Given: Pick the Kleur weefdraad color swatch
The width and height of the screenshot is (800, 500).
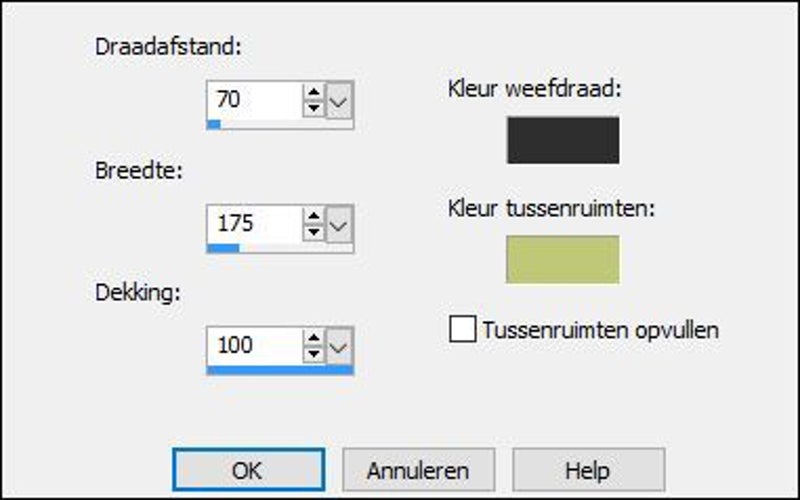Looking at the screenshot, I should pyautogui.click(x=563, y=140).
